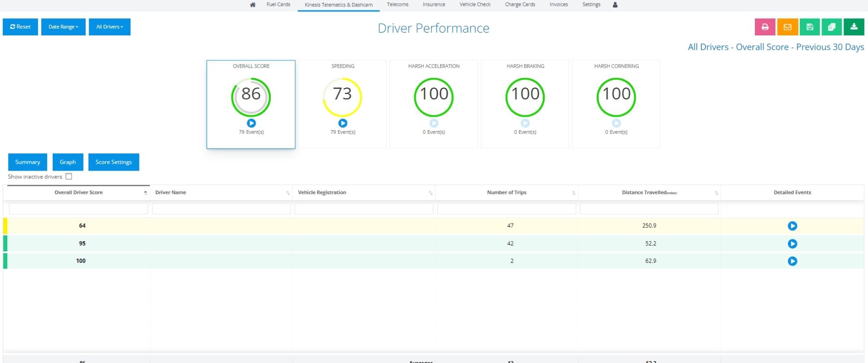Click score cell '95'
The width and height of the screenshot is (868, 363).
(x=82, y=243)
